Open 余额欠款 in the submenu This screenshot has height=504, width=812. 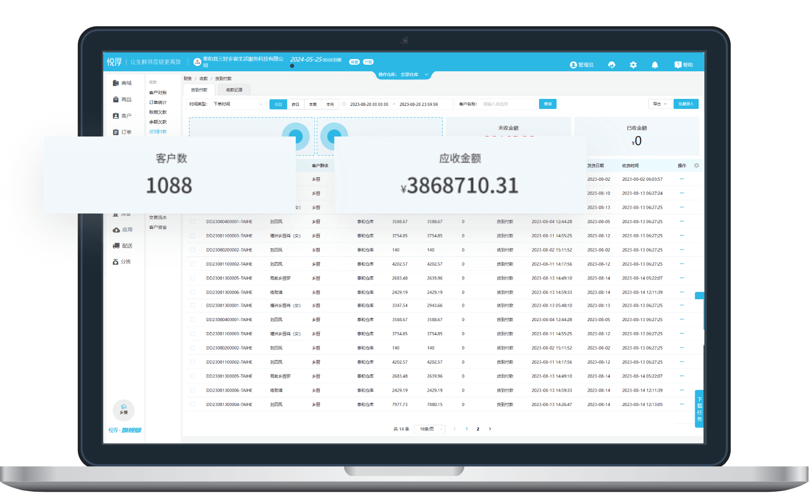(x=158, y=122)
